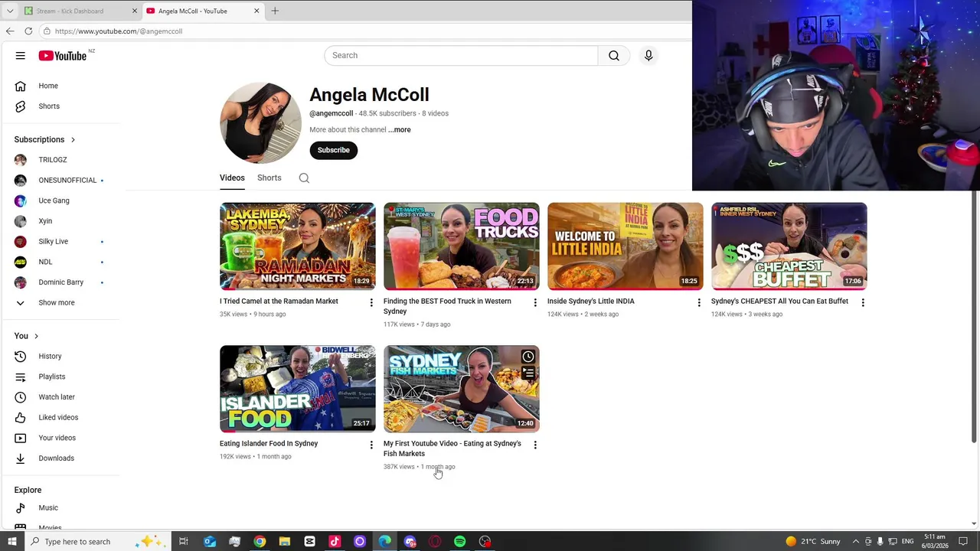Screen dimensions: 980x551
Task: Play Cheapest Buffet video thumbnail
Action: pos(789,246)
